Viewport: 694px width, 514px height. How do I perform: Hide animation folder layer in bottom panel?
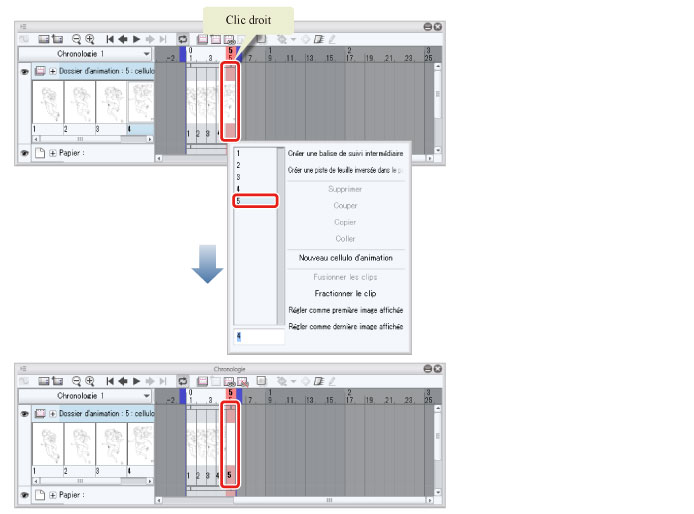[x=24, y=414]
